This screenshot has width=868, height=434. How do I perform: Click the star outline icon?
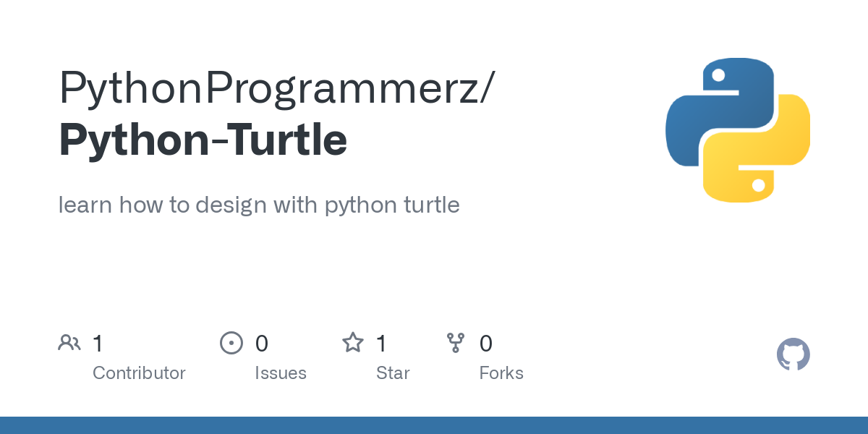coord(353,342)
